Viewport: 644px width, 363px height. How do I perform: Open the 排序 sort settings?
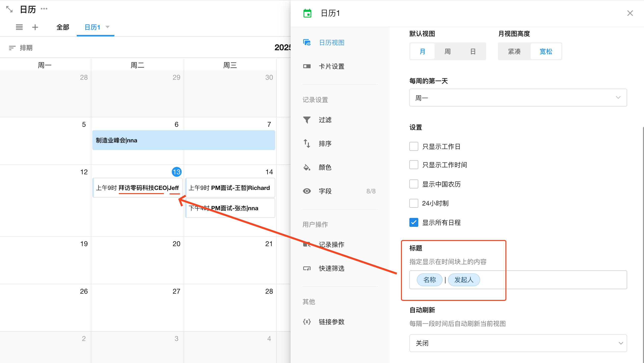(x=325, y=144)
